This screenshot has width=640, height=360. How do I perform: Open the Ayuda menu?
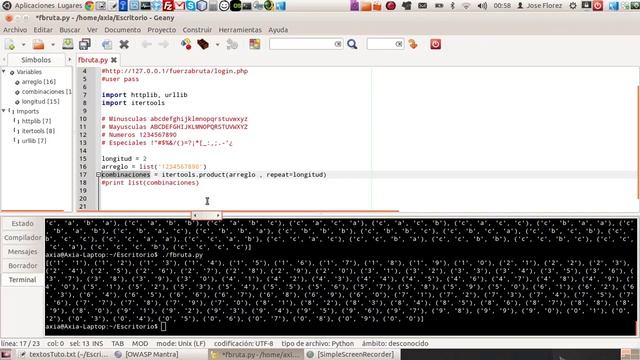click(278, 30)
